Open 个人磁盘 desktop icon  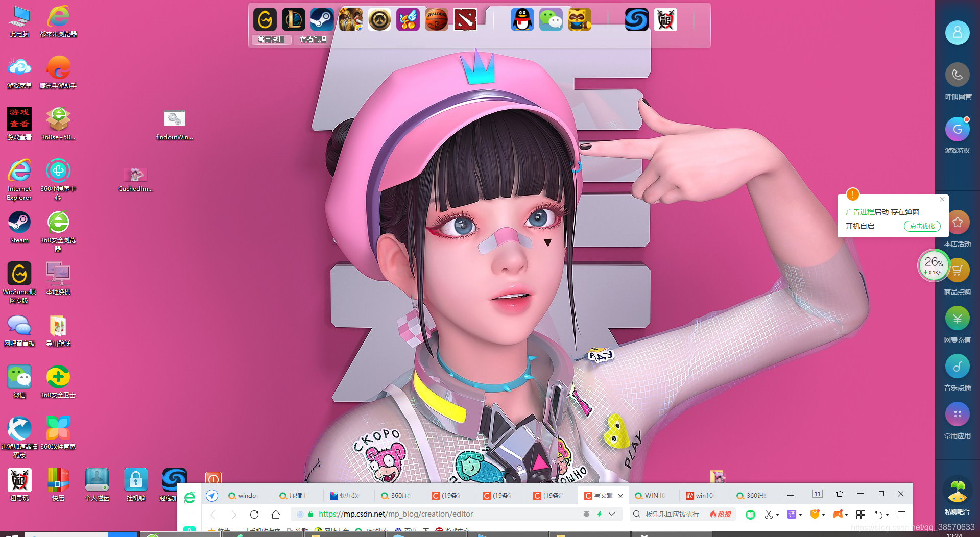(x=97, y=485)
